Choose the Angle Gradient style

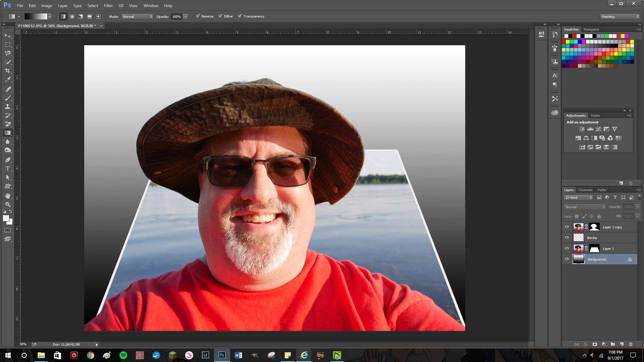pos(81,16)
